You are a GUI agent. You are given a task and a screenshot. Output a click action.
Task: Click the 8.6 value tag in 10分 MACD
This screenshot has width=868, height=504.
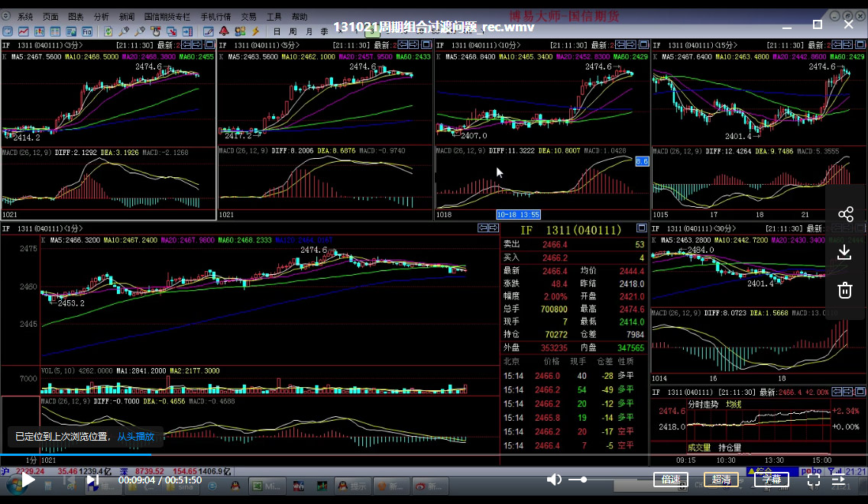(642, 161)
